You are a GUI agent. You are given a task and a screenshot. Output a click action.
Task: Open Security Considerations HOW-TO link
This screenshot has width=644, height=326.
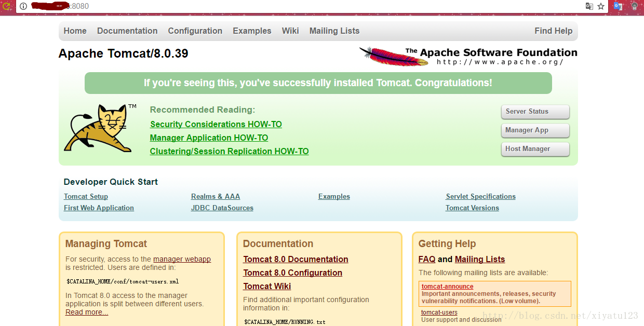coord(216,124)
